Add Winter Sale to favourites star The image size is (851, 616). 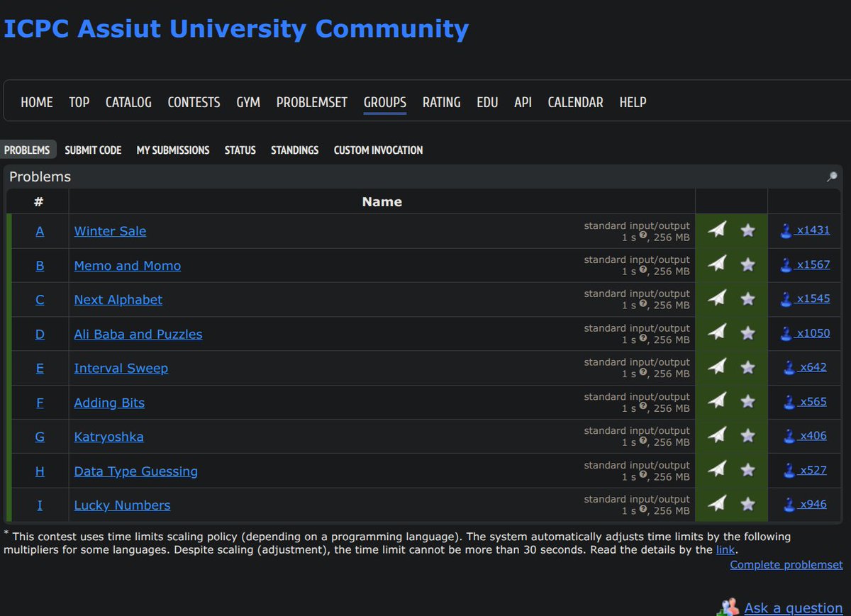click(x=747, y=230)
